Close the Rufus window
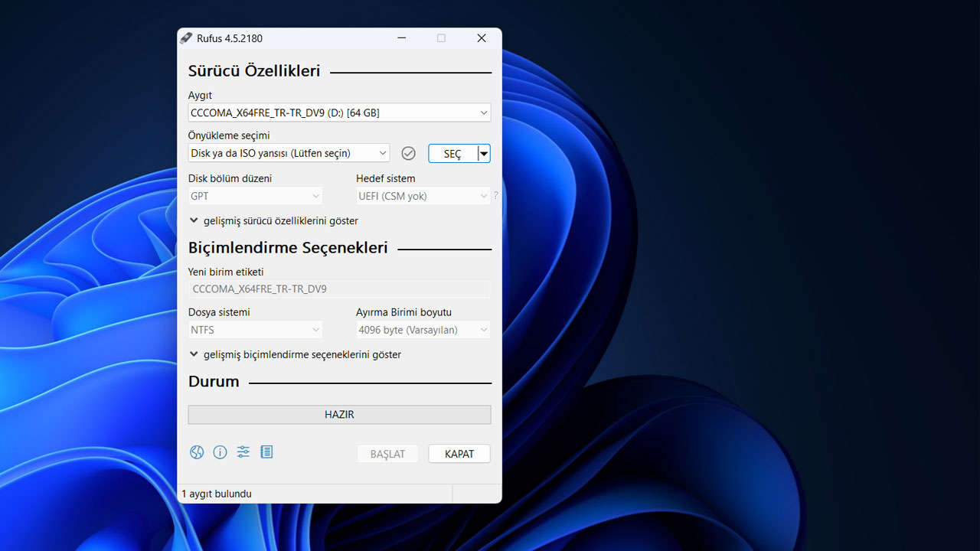 coord(482,37)
